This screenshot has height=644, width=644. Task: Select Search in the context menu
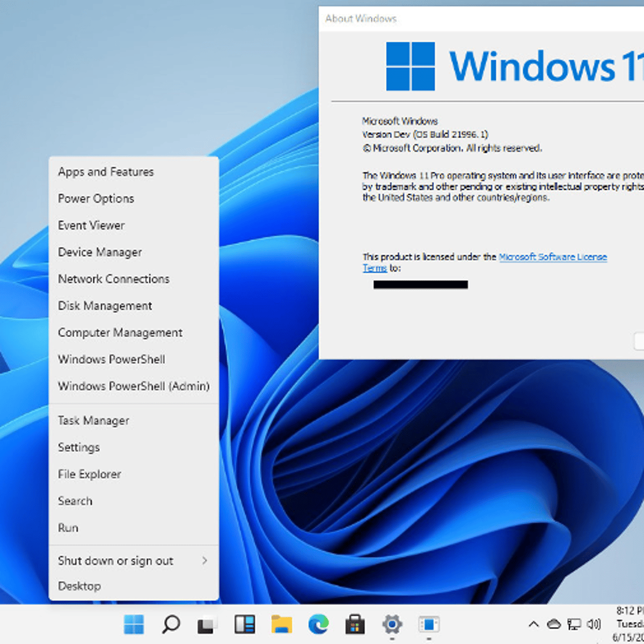click(134, 501)
